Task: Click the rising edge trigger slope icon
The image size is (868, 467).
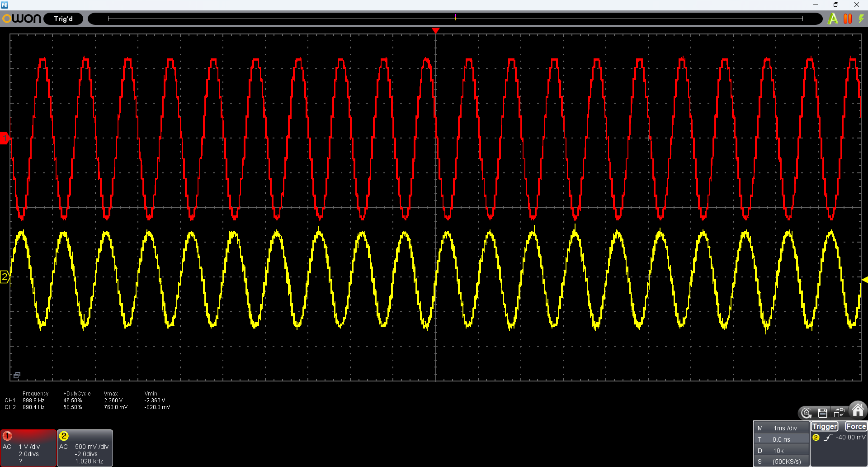Action: point(828,438)
